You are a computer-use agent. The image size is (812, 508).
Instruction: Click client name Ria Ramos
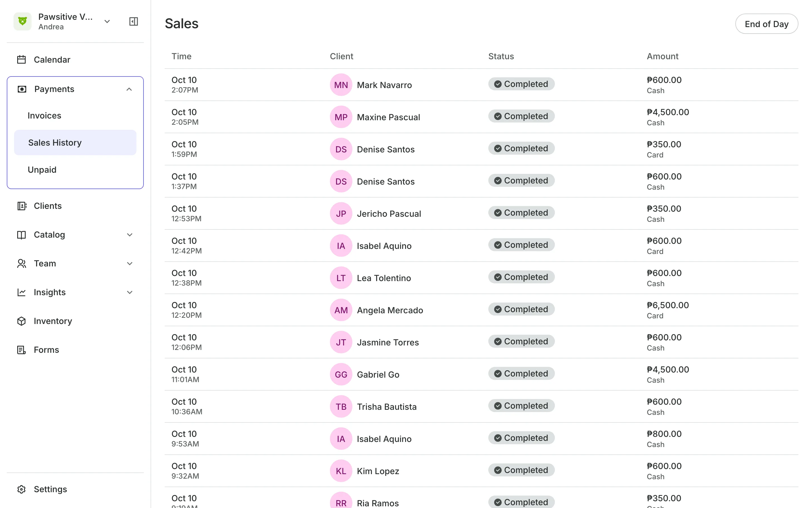click(x=378, y=503)
